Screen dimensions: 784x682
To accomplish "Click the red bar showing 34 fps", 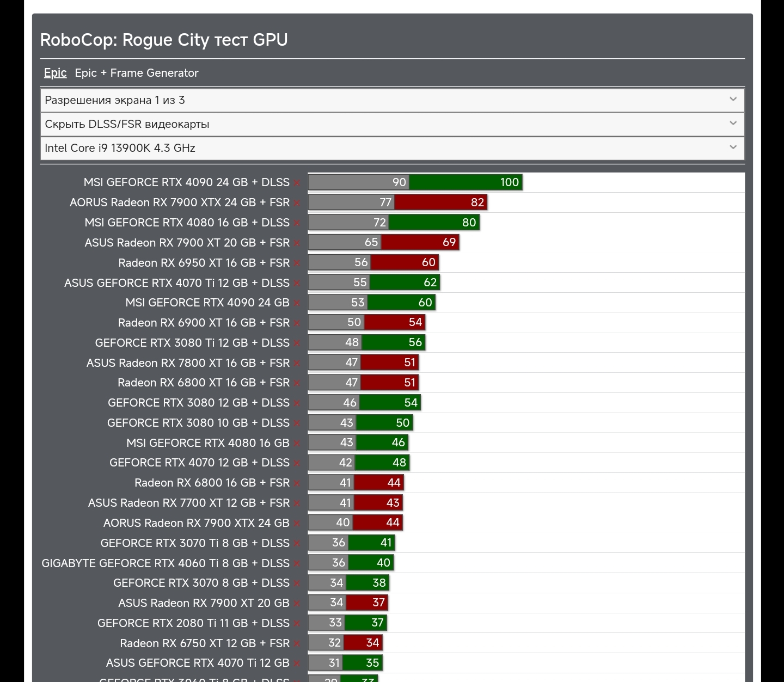I will [x=364, y=643].
